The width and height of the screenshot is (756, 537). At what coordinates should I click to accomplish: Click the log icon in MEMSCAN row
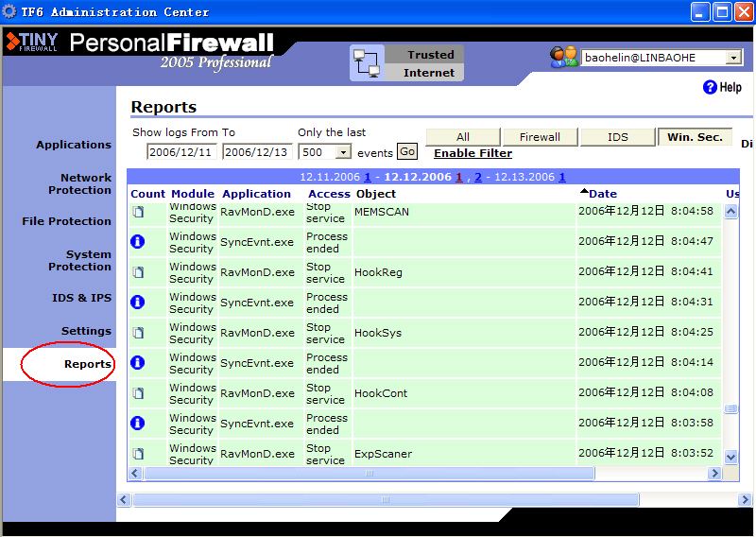pyautogui.click(x=138, y=212)
